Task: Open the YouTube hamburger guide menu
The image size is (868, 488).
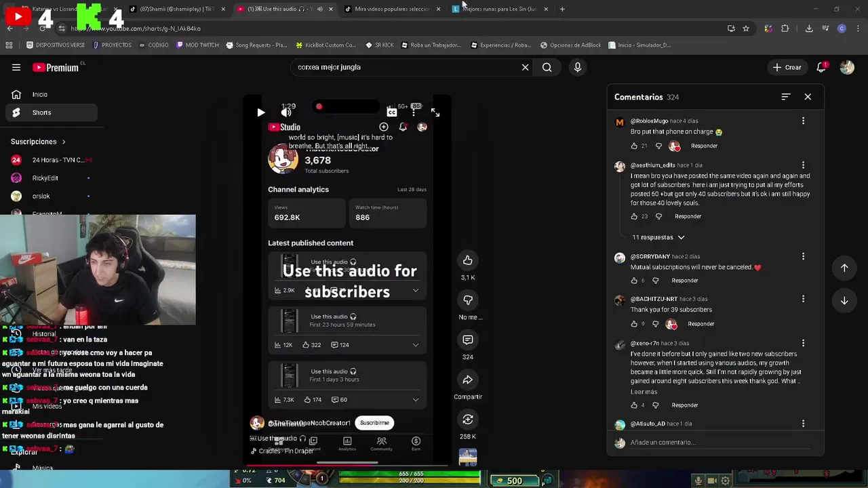Action: coord(16,67)
